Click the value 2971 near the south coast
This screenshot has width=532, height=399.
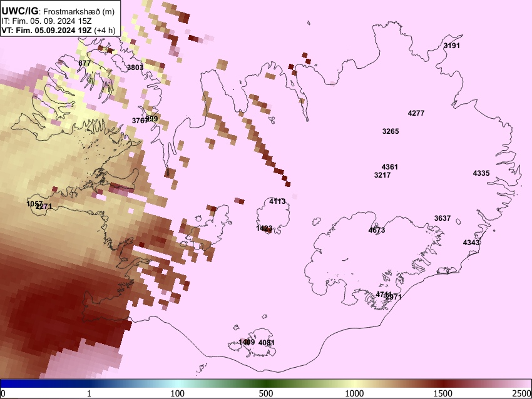[x=394, y=297]
